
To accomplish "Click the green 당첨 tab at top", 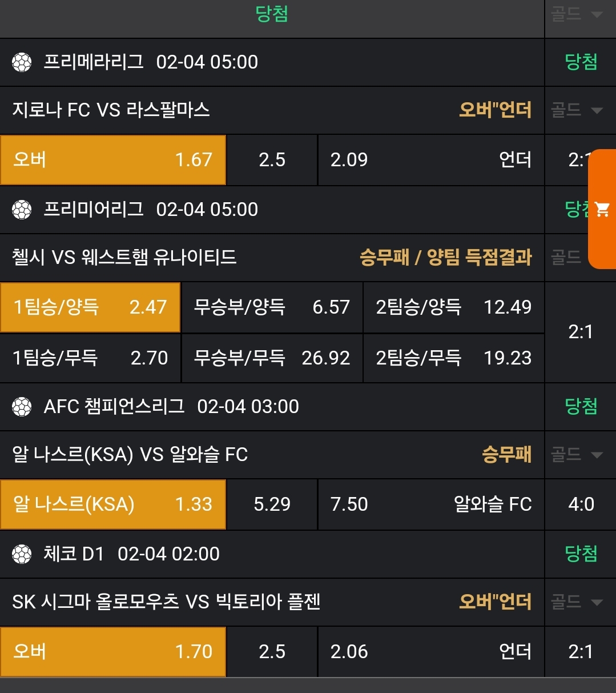I will pyautogui.click(x=272, y=14).
